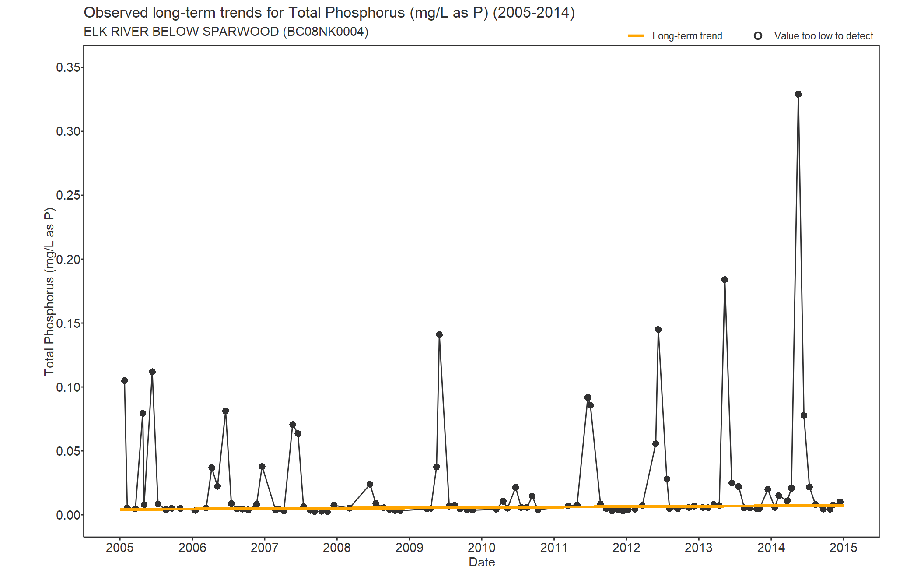
Task: Click the Value too low to detect label
Action: pos(823,36)
